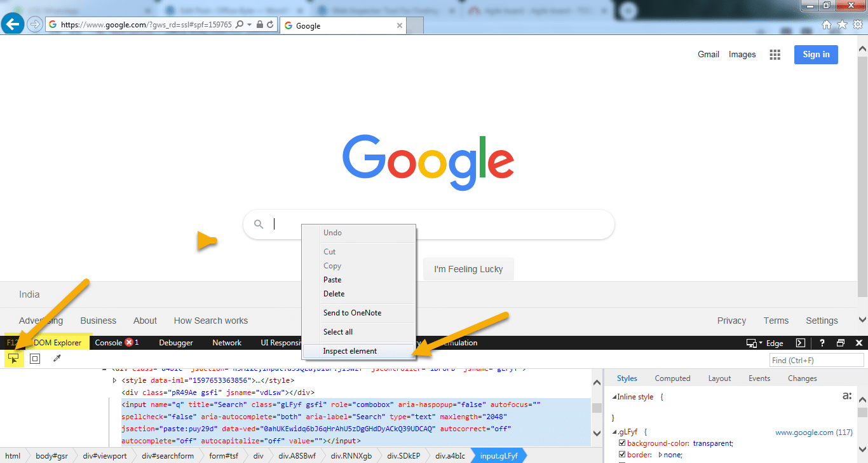This screenshot has width=868, height=463.
Task: Open the Images link
Action: (x=742, y=55)
